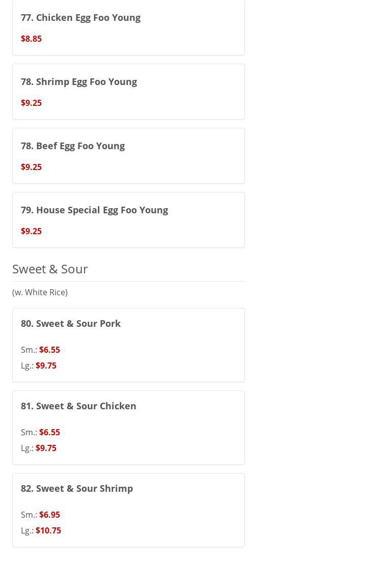This screenshot has width=392, height=561.
Task: Select Shrimp Egg Foo Young menu item
Action: coord(79,81)
